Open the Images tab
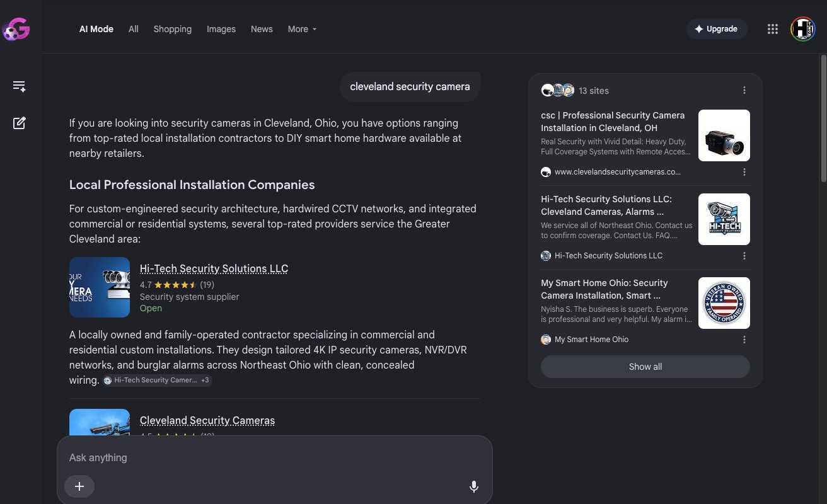This screenshot has height=504, width=827. (221, 29)
